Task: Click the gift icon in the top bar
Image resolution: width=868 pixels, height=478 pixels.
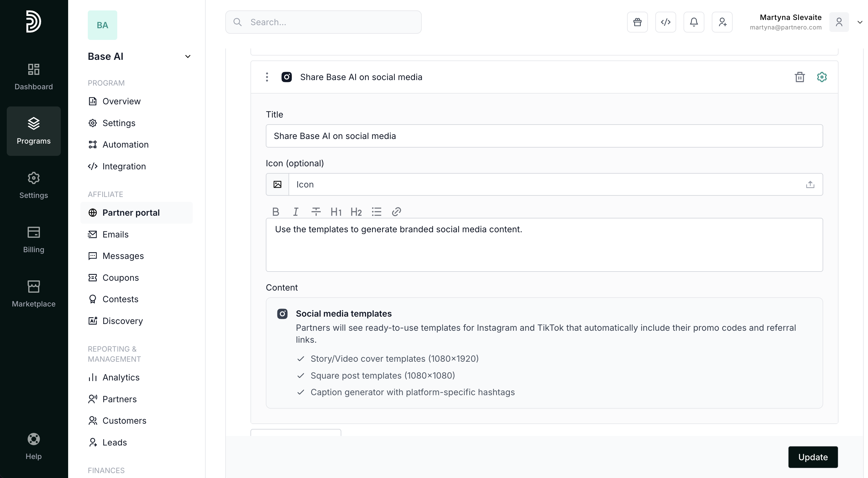Action: [637, 22]
